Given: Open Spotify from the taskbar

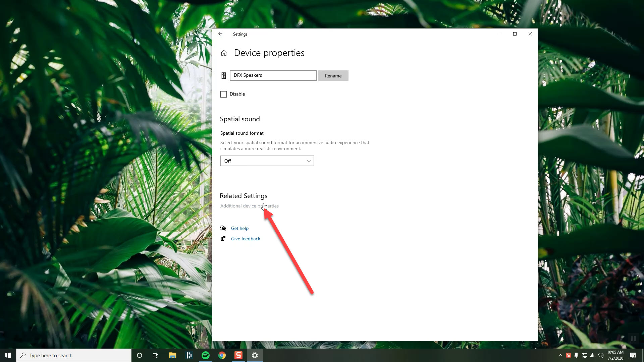Looking at the screenshot, I should 206,355.
